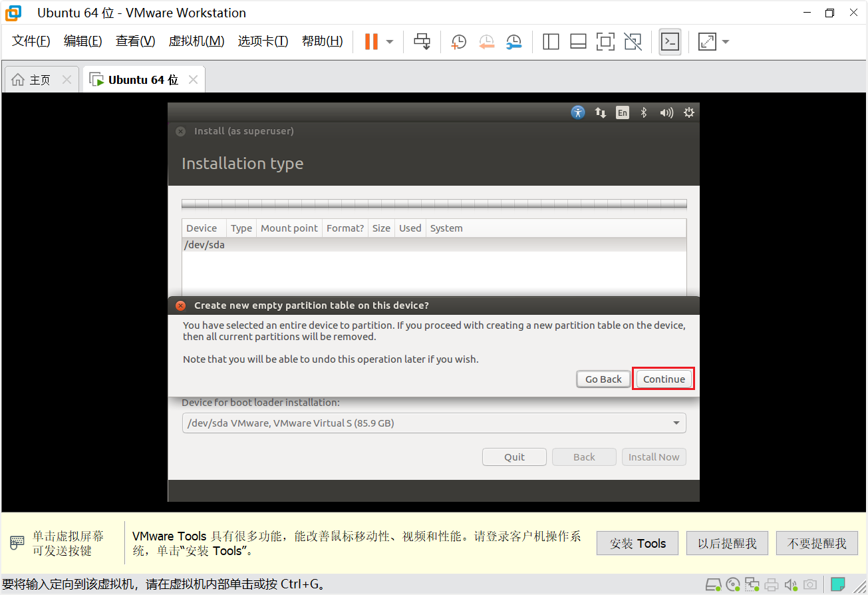Close the partition table confirmation dialog
Viewport: 868px width, 595px height.
click(x=180, y=305)
